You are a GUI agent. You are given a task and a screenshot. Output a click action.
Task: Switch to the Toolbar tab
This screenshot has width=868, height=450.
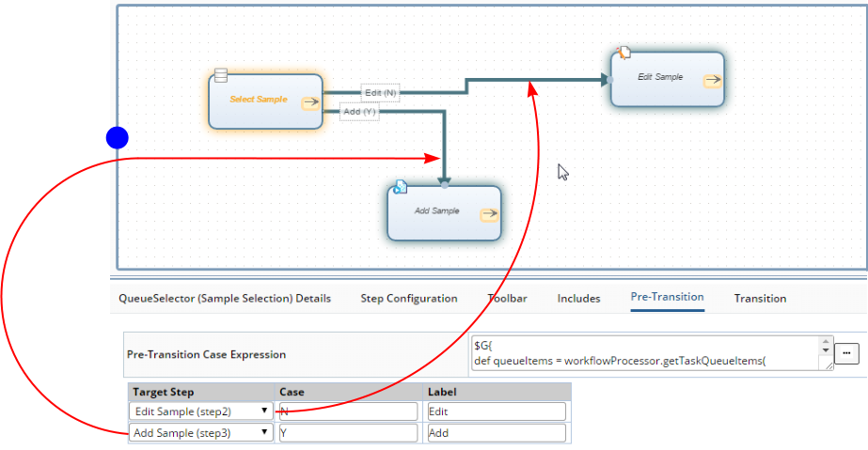tap(508, 299)
